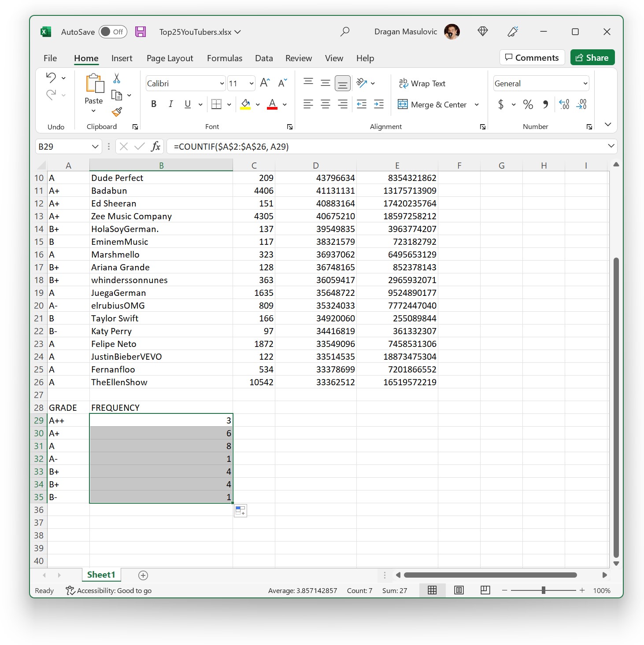Click the Merge & Center button
Viewport: 644px width, 645px height.
(432, 104)
